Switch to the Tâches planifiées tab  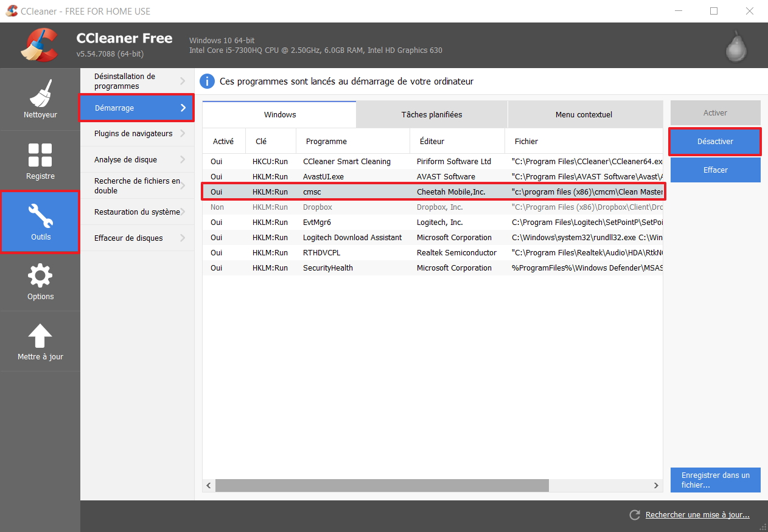click(431, 114)
